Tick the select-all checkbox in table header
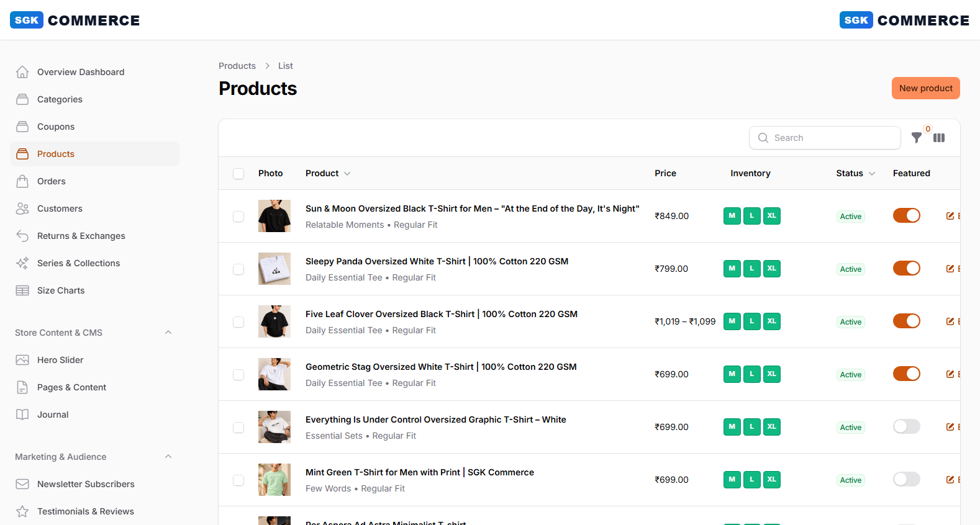 (238, 174)
